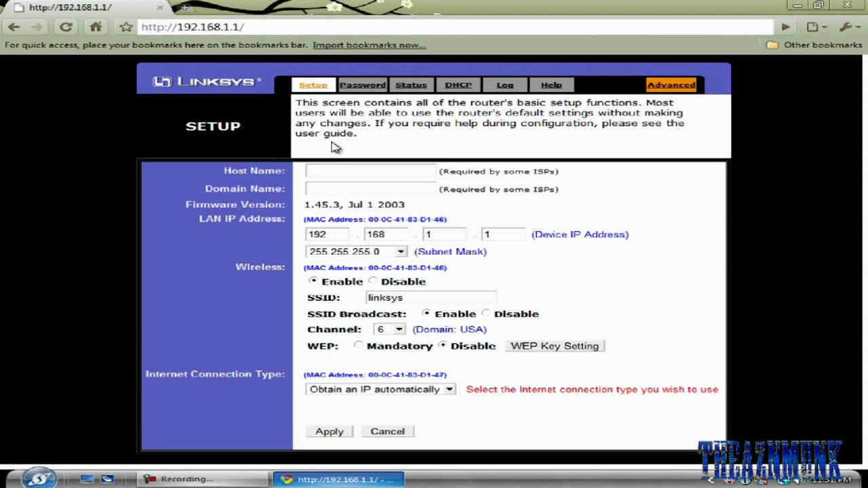Click Switch between windows Quick Launch icon
The height and width of the screenshot is (488, 868).
pyautogui.click(x=107, y=479)
